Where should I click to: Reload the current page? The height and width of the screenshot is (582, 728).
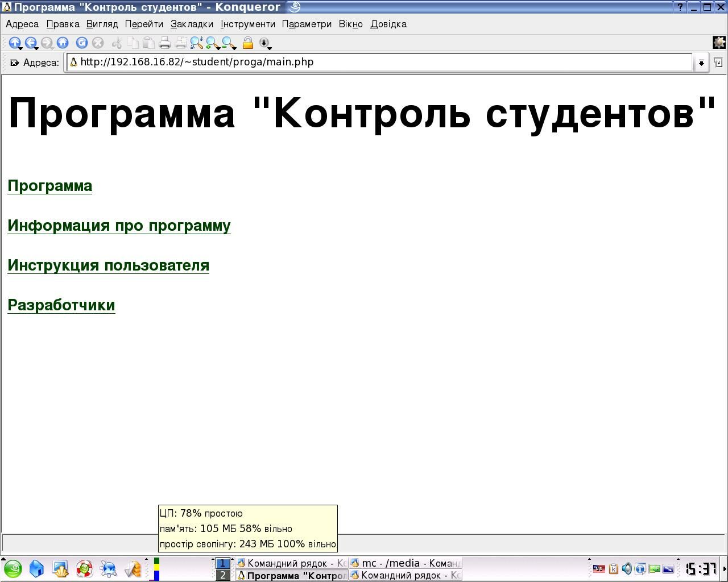82,43
